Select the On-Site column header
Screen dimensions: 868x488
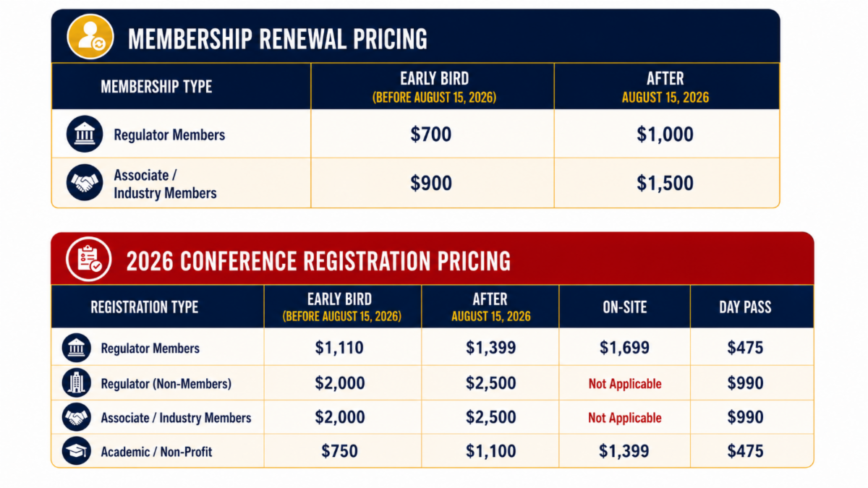click(625, 307)
